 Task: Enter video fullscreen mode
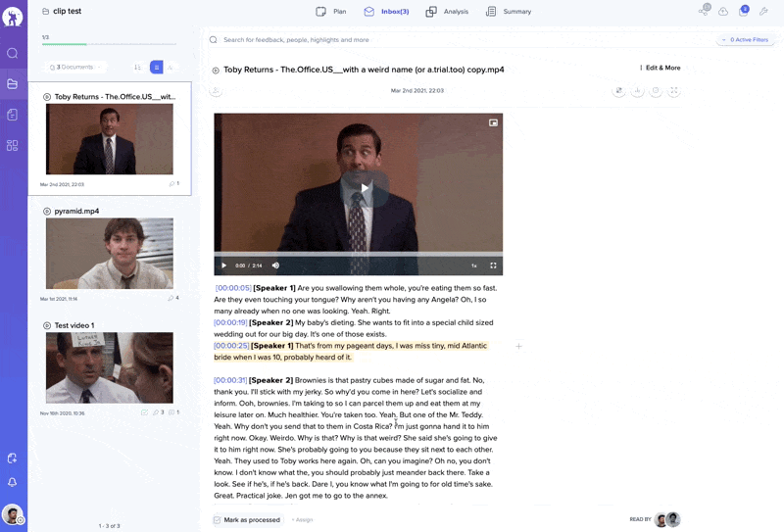tap(493, 266)
